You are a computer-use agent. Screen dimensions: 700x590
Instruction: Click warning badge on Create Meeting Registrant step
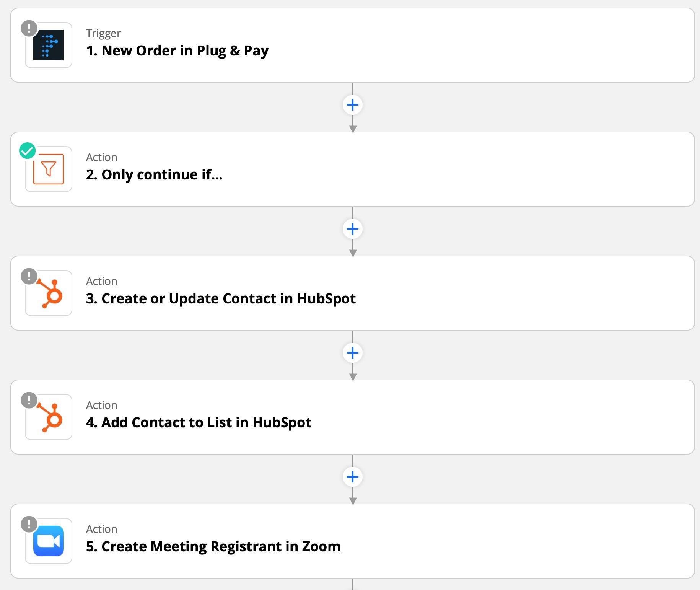tap(29, 524)
